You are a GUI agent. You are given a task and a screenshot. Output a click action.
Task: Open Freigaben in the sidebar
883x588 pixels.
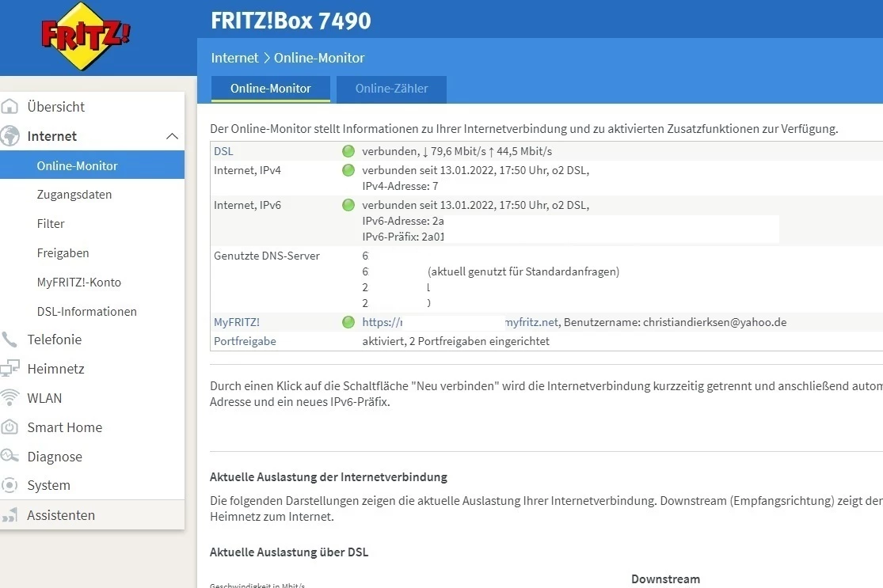pos(63,253)
